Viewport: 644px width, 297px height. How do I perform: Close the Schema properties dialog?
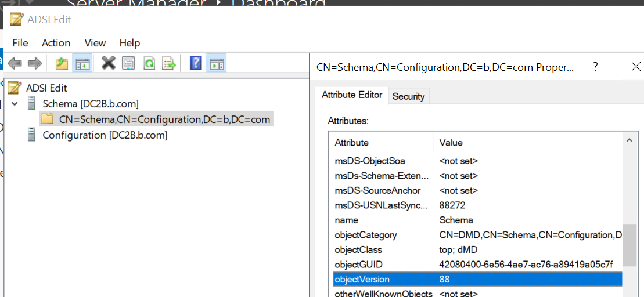635,67
